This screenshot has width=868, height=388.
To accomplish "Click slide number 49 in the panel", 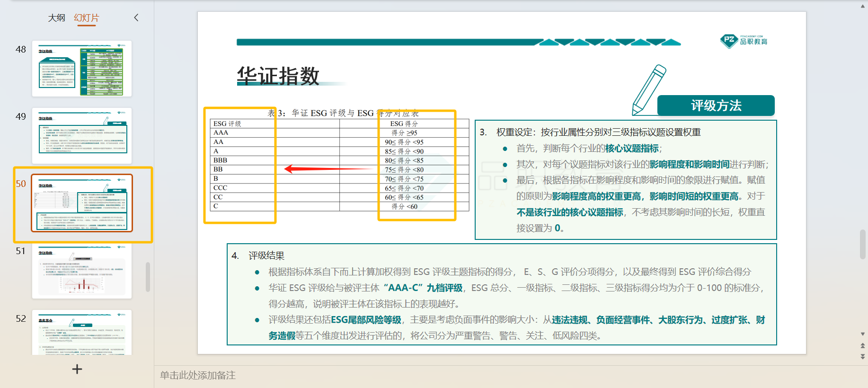I will [x=21, y=116].
